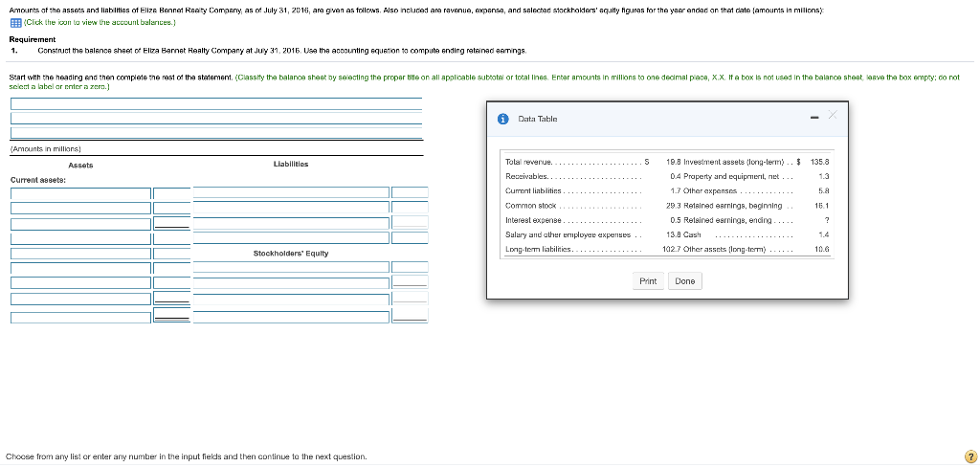Click 'Common stock' in the data table

[530, 206]
